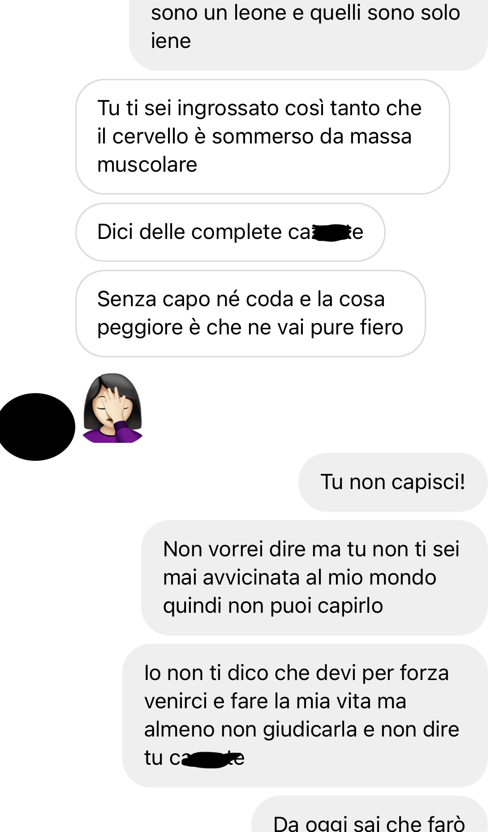This screenshot has width=504, height=832.
Task: Tap 'quindi non puoi capirlo' text line
Action: click(x=273, y=606)
